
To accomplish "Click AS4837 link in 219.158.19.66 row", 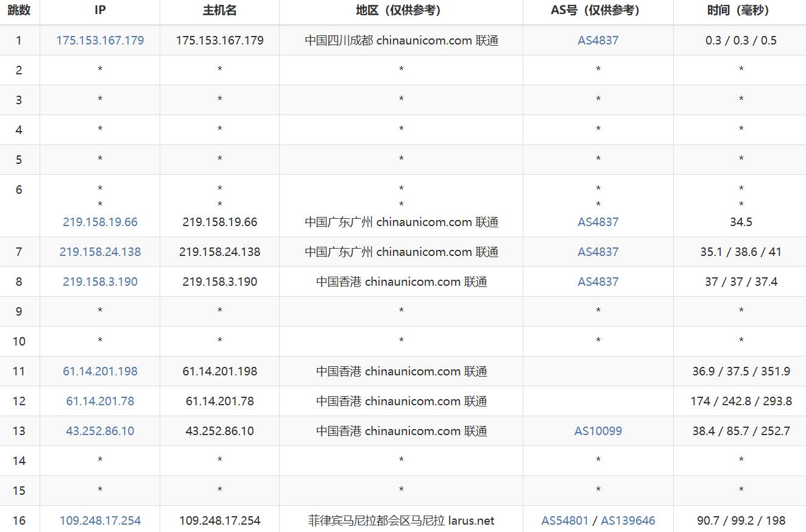I will pyautogui.click(x=598, y=222).
